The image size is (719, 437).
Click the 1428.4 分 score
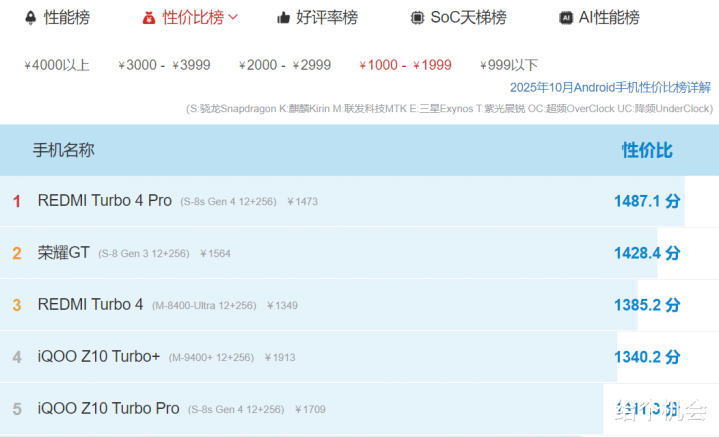click(647, 253)
